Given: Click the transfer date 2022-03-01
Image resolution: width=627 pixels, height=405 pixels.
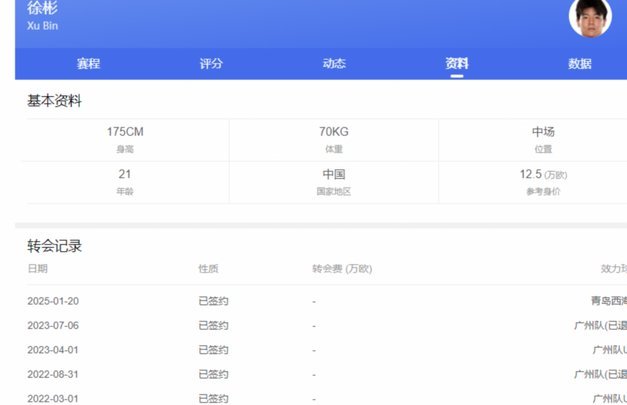Looking at the screenshot, I should point(53,399).
